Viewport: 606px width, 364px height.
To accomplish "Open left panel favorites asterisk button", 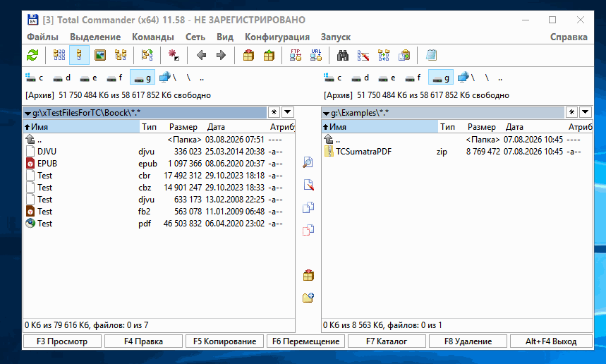I will (274, 112).
